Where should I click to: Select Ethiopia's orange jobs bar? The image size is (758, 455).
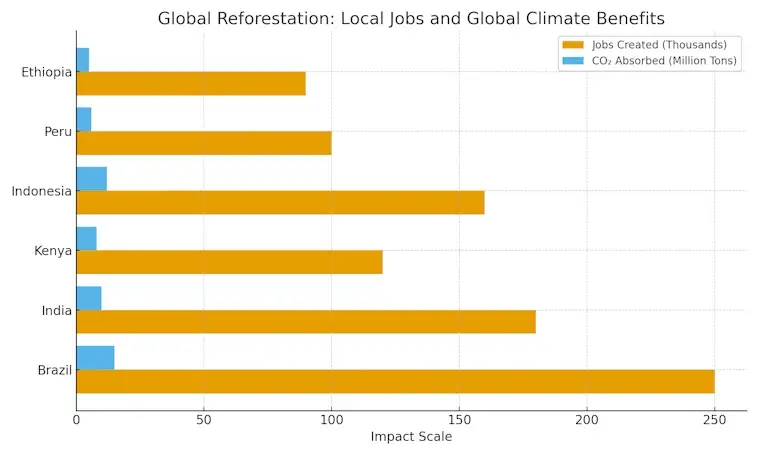click(x=191, y=84)
